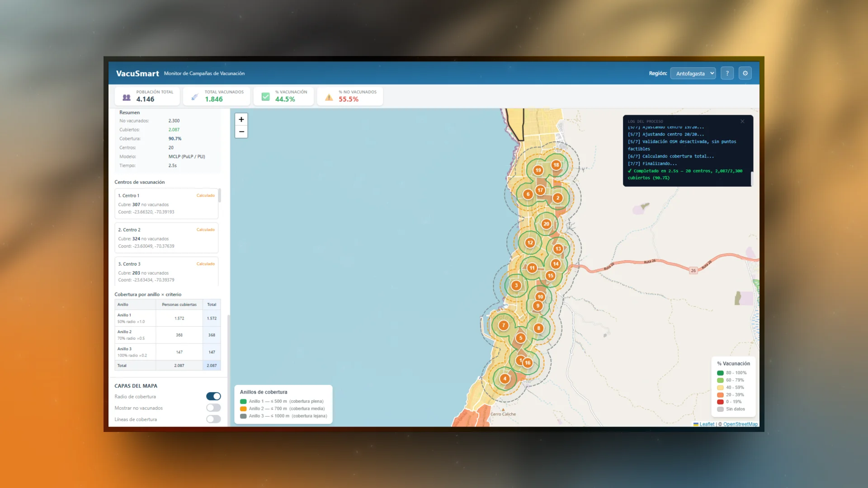Select the Centro 2 card
868x488 pixels.
pyautogui.click(x=166, y=238)
